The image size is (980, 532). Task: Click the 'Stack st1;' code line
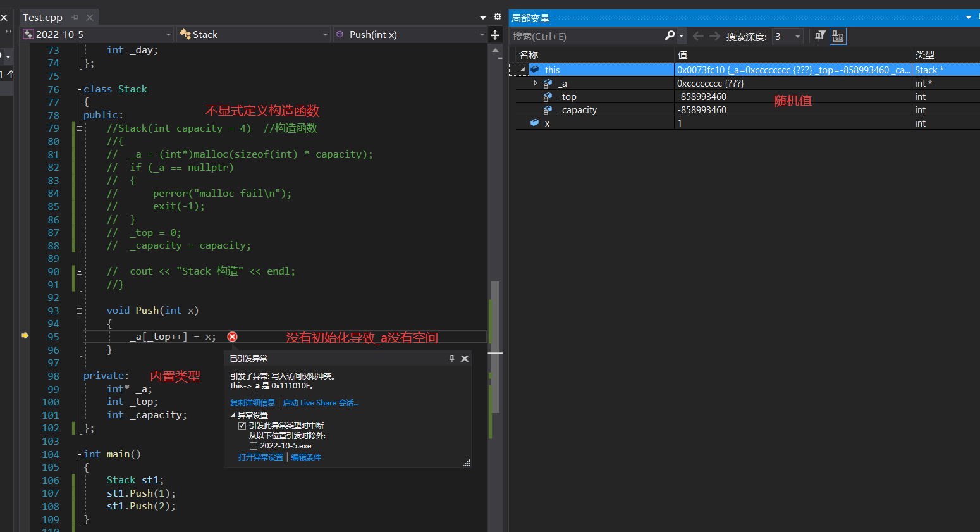(x=135, y=480)
